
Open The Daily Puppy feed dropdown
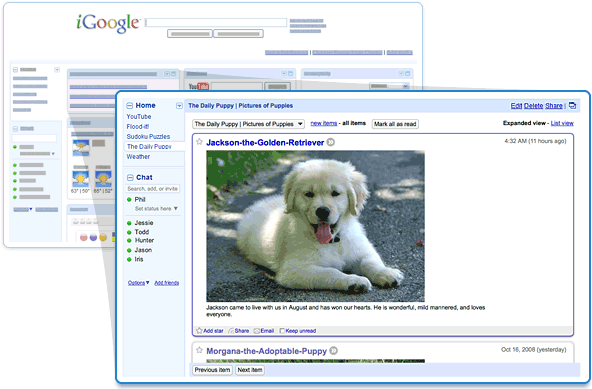coord(248,124)
